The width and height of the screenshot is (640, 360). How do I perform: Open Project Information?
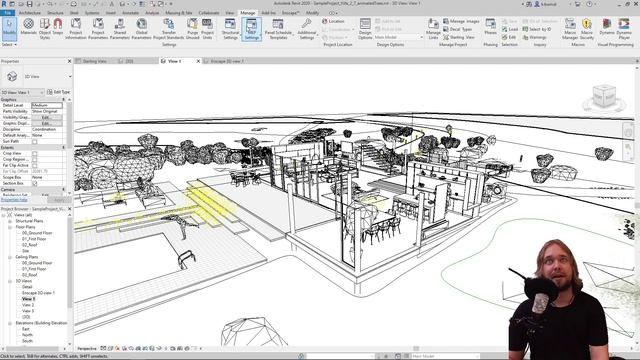(x=76, y=29)
